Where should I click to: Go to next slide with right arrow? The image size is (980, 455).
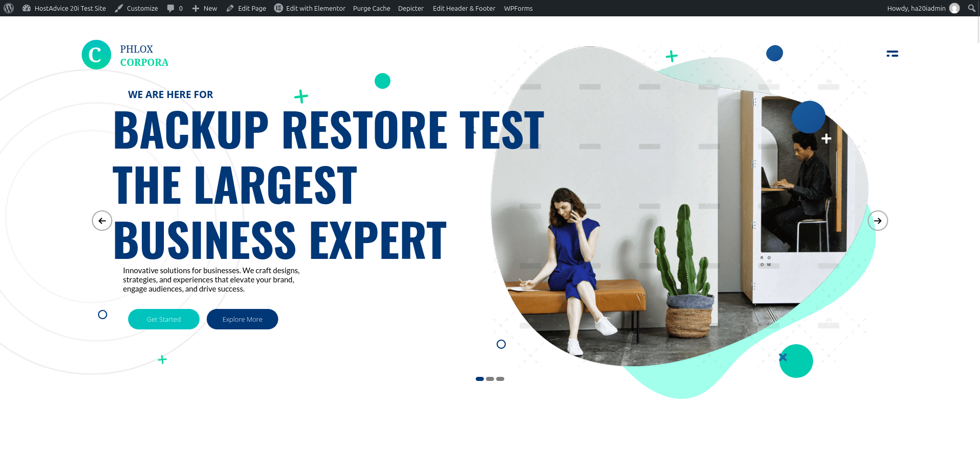point(878,221)
